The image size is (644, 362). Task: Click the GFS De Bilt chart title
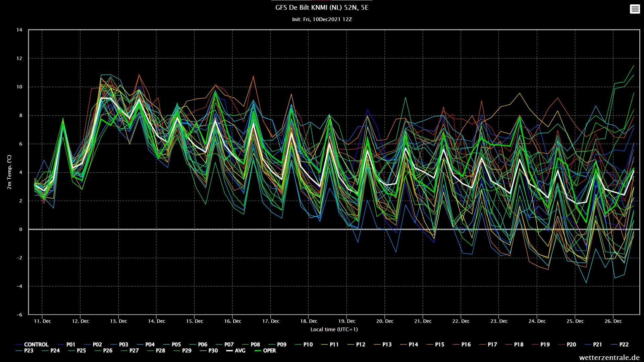322,8
